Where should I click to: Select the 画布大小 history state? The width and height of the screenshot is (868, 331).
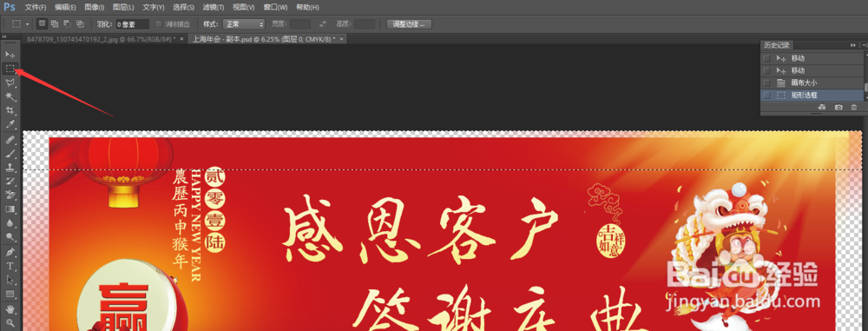tap(812, 83)
